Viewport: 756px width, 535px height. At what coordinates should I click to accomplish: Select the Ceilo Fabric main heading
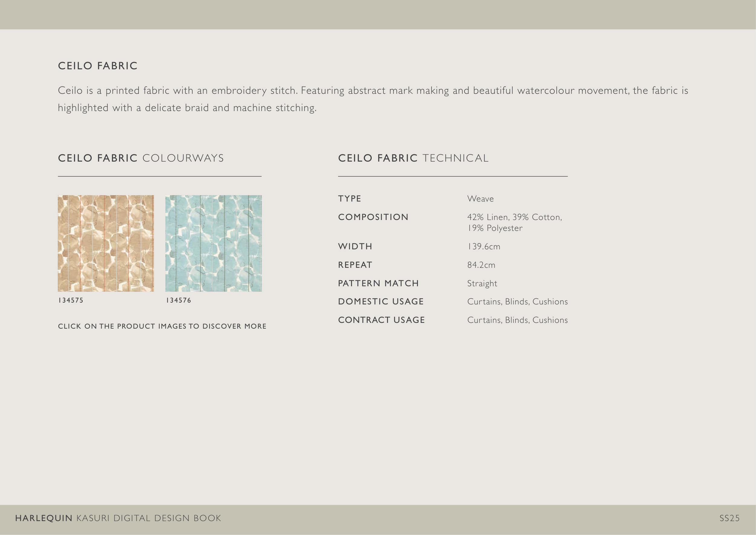pyautogui.click(x=98, y=66)
